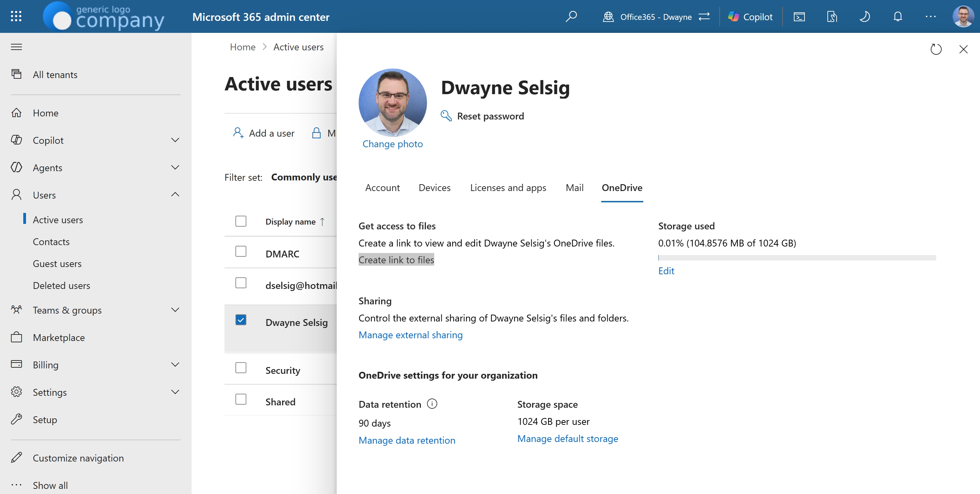Check the DMARC user checkbox
Screen dimensions: 980x494
tap(241, 251)
